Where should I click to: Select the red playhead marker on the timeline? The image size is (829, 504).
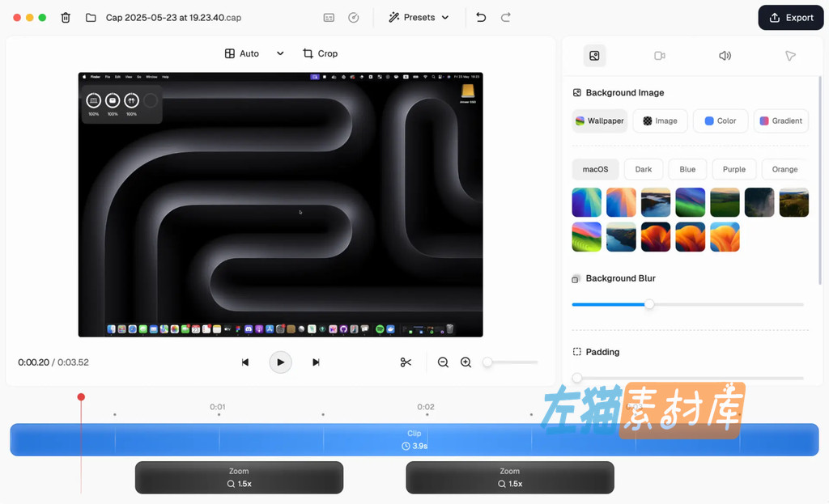pos(81,397)
